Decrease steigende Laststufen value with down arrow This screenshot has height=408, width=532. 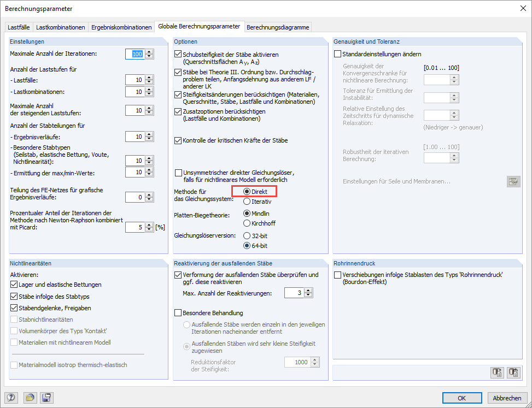click(x=149, y=113)
